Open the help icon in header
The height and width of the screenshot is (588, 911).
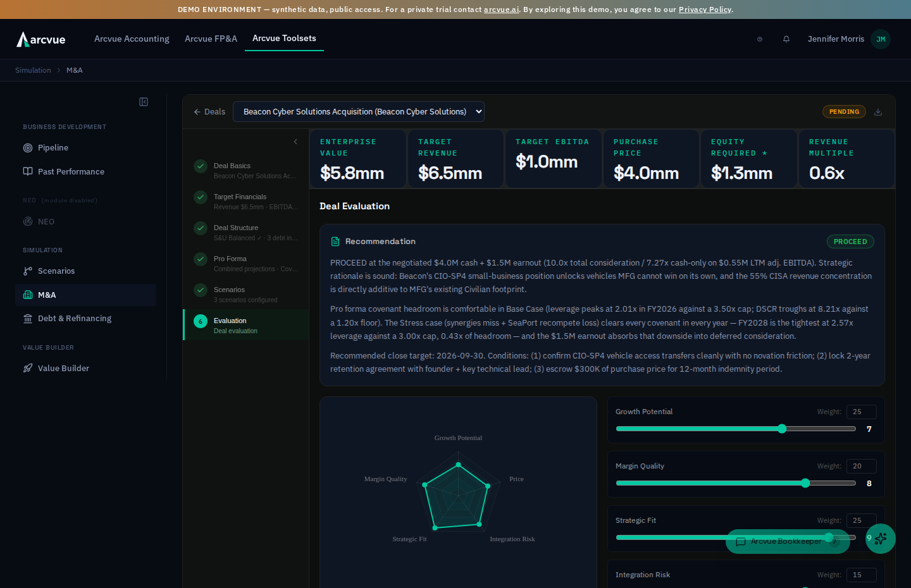[760, 39]
